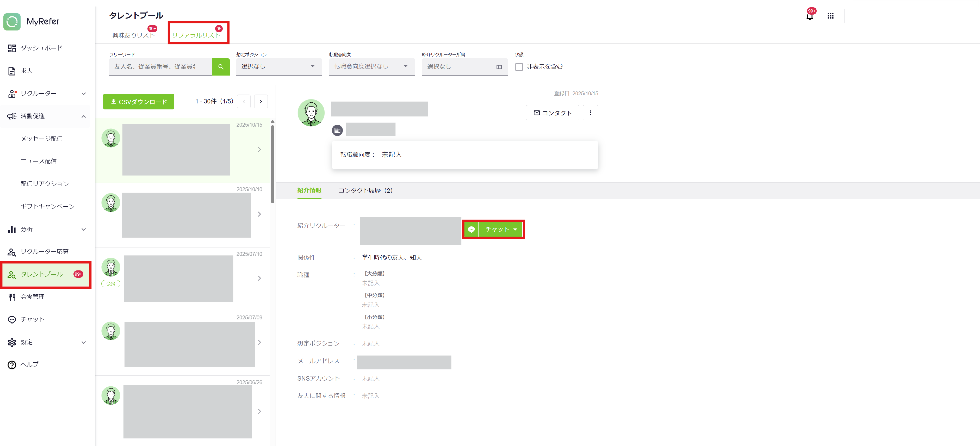
Task: Enable 非表示を含む checkbox
Action: (x=519, y=67)
